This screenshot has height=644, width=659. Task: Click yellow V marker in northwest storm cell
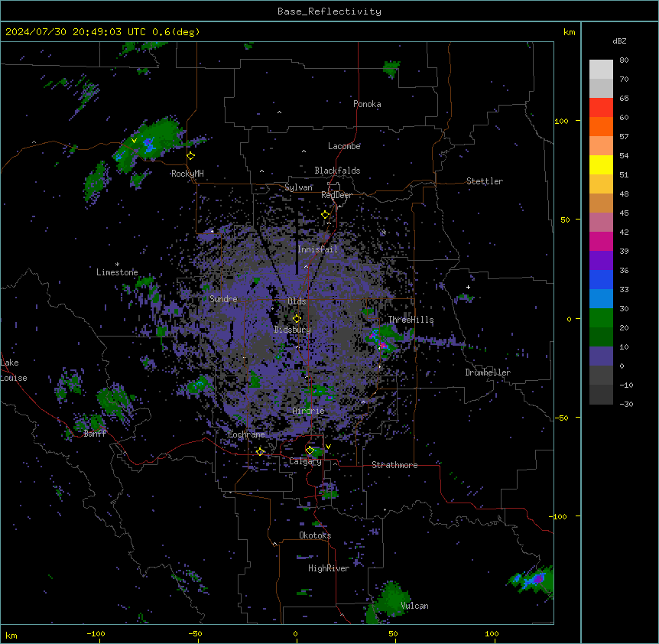(x=134, y=141)
